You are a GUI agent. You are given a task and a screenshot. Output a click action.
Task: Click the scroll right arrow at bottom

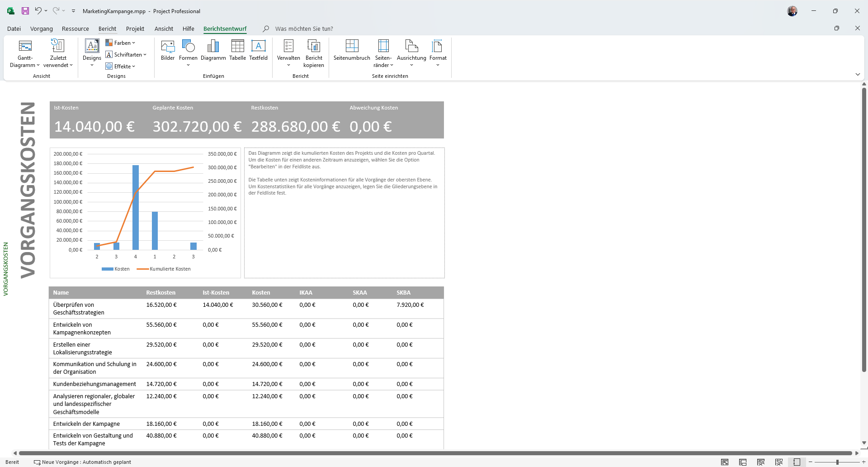(856, 453)
